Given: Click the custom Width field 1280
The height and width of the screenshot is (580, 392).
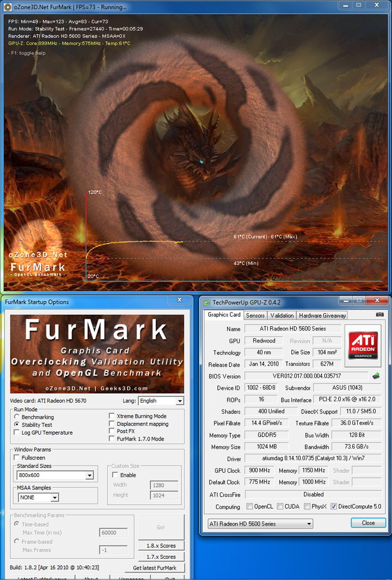Looking at the screenshot, I should pyautogui.click(x=164, y=485).
